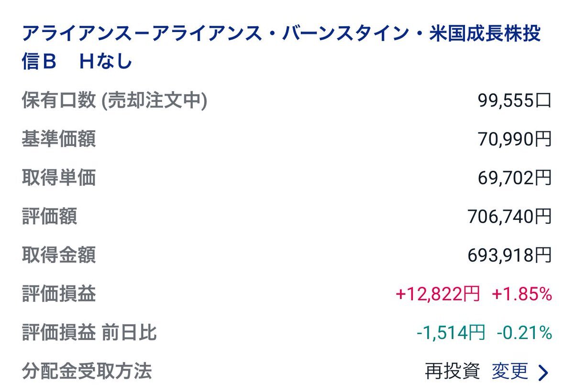Click the -0.21% daily change percentage
The width and height of the screenshot is (574, 392).
click(524, 333)
